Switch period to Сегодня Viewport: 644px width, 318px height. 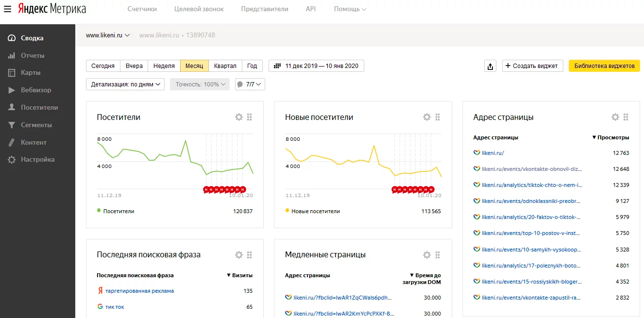click(103, 66)
